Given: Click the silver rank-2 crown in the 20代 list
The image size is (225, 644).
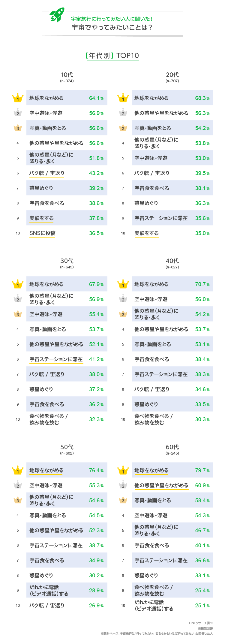Looking at the screenshot, I should click(x=123, y=113).
